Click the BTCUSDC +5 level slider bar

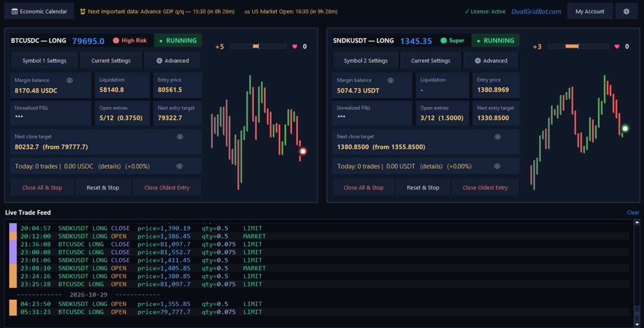coord(259,46)
